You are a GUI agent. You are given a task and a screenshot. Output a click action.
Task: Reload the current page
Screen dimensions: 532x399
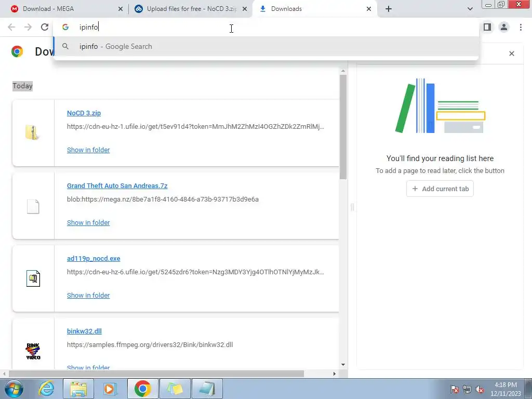pos(45,27)
